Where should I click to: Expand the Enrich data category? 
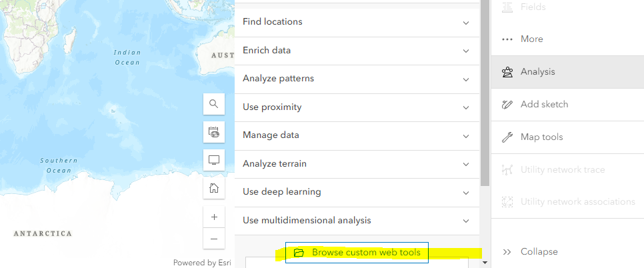[x=466, y=51]
